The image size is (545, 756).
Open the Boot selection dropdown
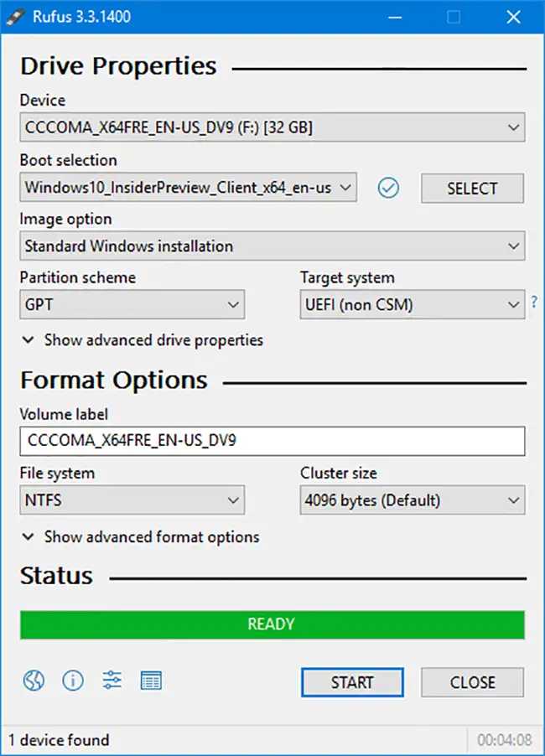click(x=189, y=187)
